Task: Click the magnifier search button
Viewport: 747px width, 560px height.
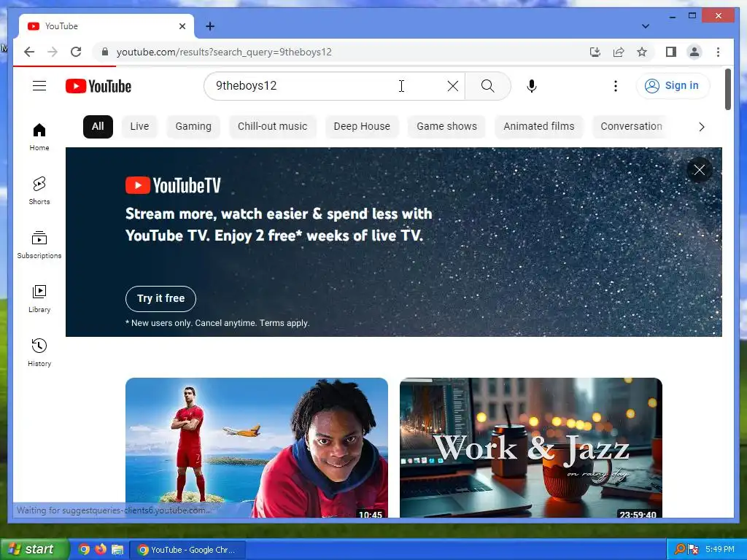Action: tap(487, 86)
